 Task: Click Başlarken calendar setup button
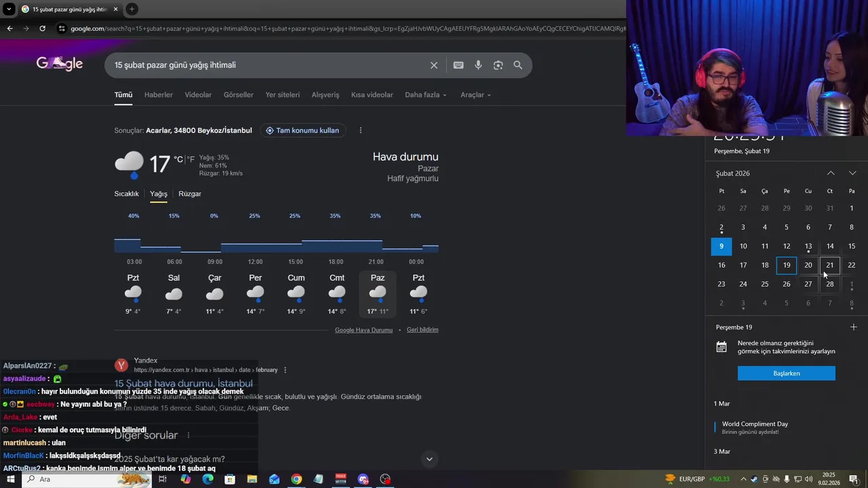point(787,373)
